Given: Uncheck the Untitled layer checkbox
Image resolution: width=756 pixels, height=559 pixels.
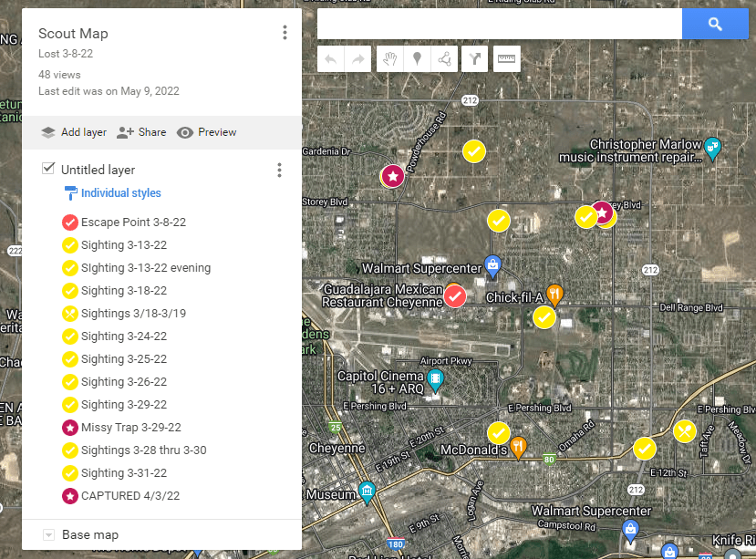Looking at the screenshot, I should pyautogui.click(x=48, y=169).
